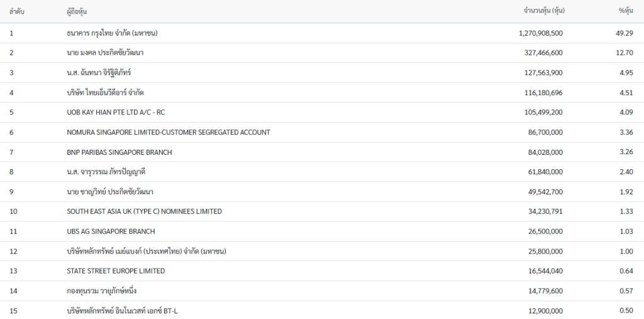Click share count 127,563,900

pyautogui.click(x=544, y=73)
